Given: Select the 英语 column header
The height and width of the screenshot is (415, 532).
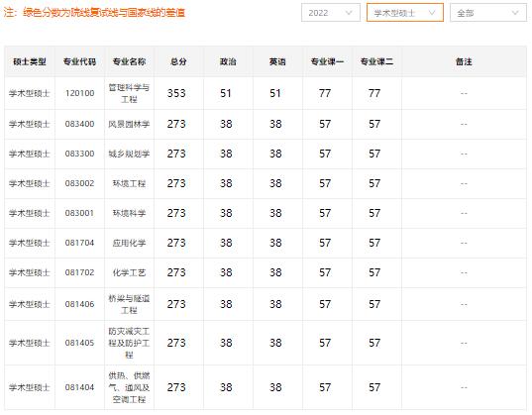Looking at the screenshot, I should pyautogui.click(x=277, y=61).
